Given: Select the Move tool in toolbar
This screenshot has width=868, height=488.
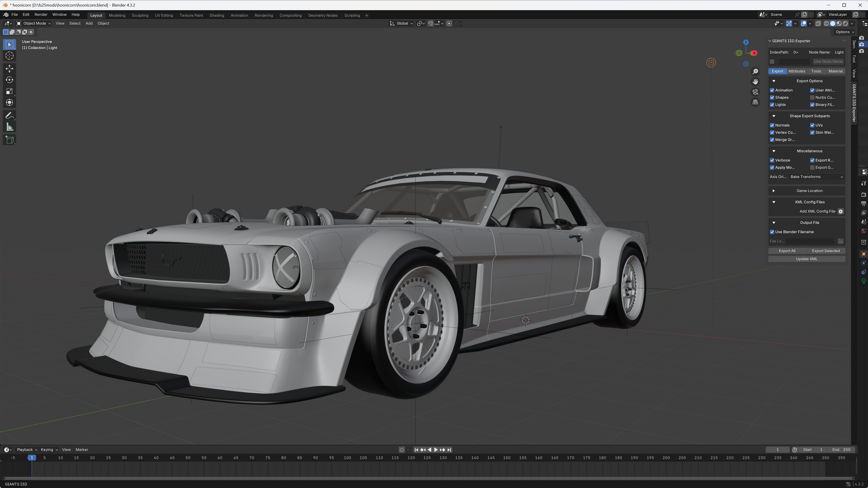Looking at the screenshot, I should pyautogui.click(x=9, y=69).
